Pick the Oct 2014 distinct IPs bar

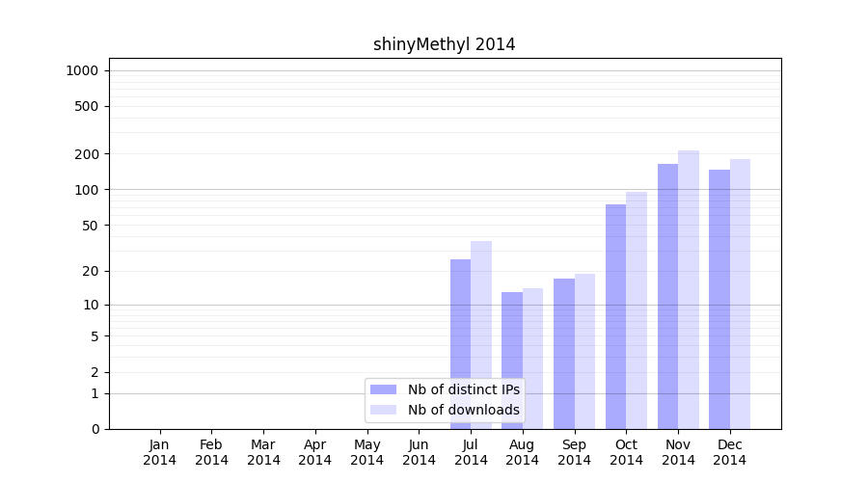(x=615, y=316)
